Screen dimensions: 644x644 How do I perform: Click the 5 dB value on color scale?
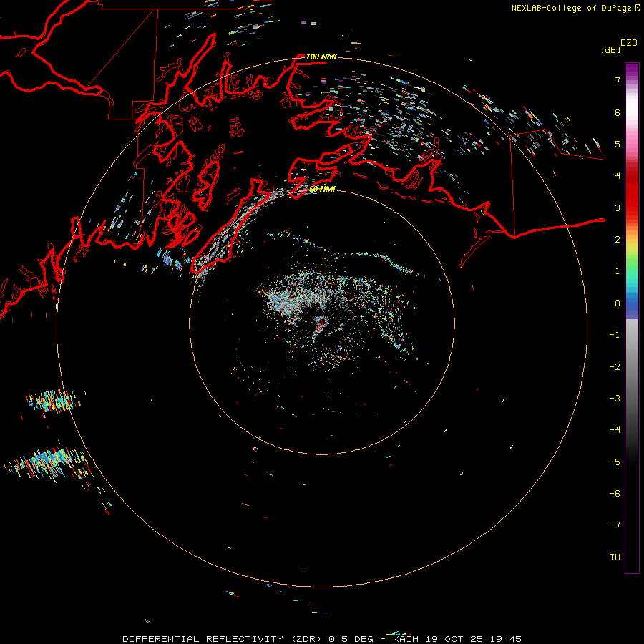(x=618, y=144)
